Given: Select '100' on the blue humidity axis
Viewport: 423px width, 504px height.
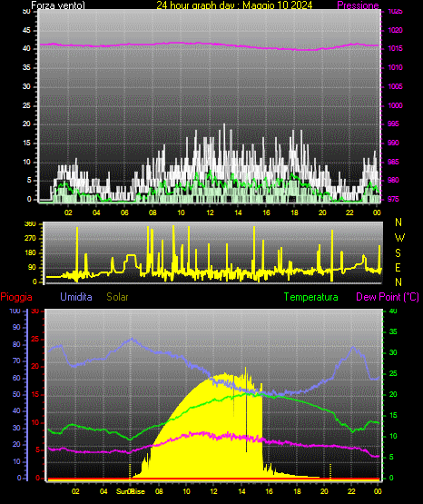Looking at the screenshot, I should (15, 311).
